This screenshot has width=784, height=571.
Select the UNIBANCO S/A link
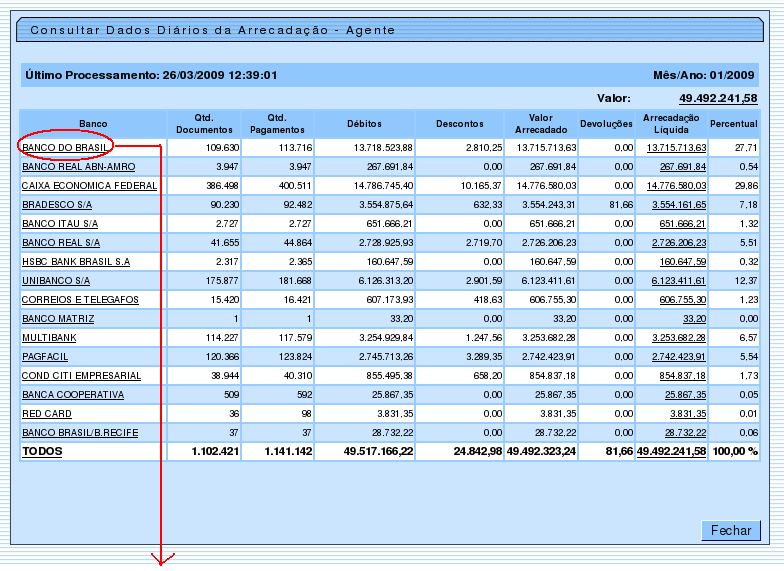point(56,281)
